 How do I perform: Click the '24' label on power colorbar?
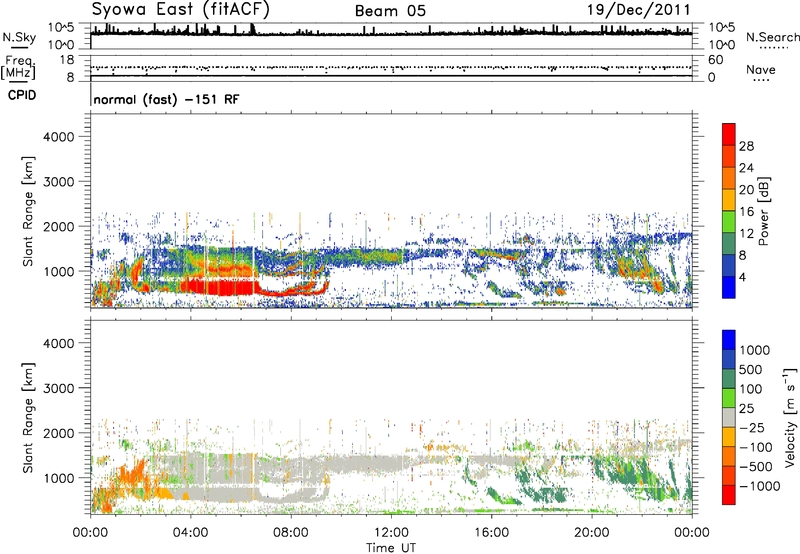746,168
